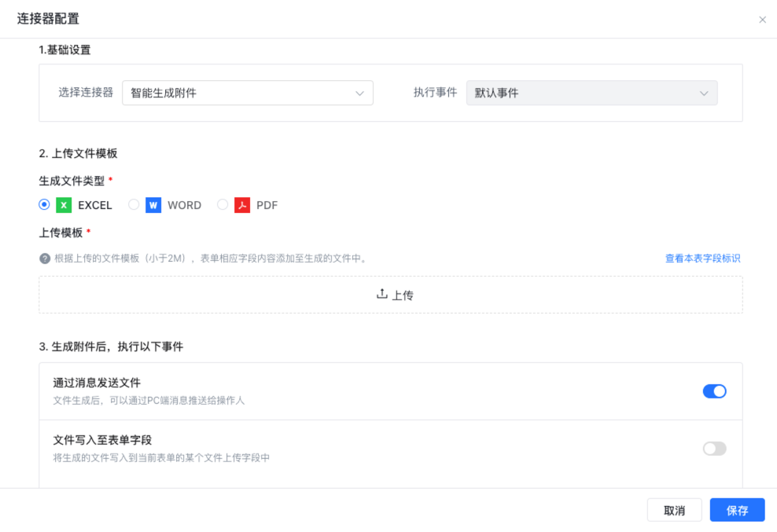Select the WORD radio button
Image resolution: width=777 pixels, height=532 pixels.
click(x=134, y=204)
